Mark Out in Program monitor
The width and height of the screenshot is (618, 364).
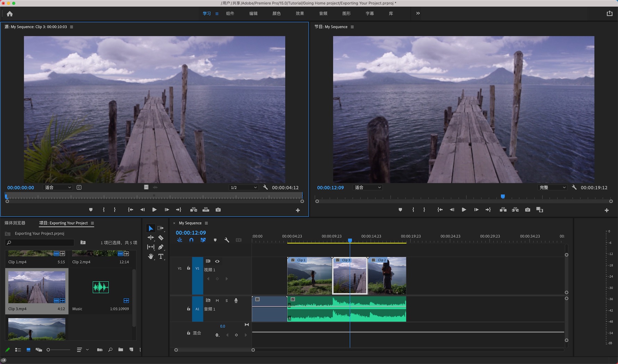tap(424, 210)
